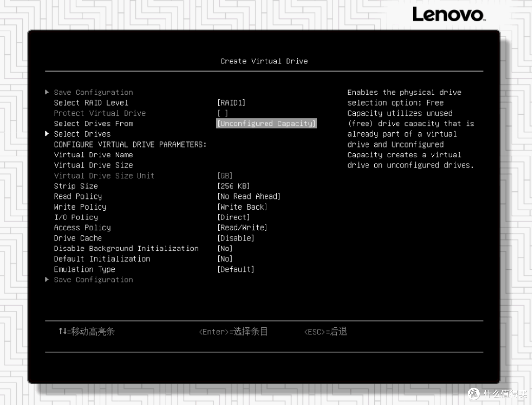Viewport: 532px width, 405px height.
Task: Open the Select Drives submenu
Action: [82, 134]
